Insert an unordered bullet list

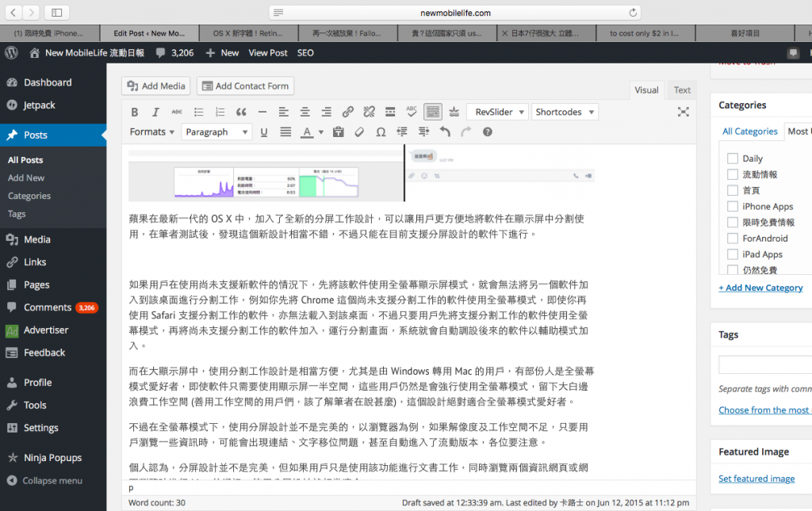point(199,111)
